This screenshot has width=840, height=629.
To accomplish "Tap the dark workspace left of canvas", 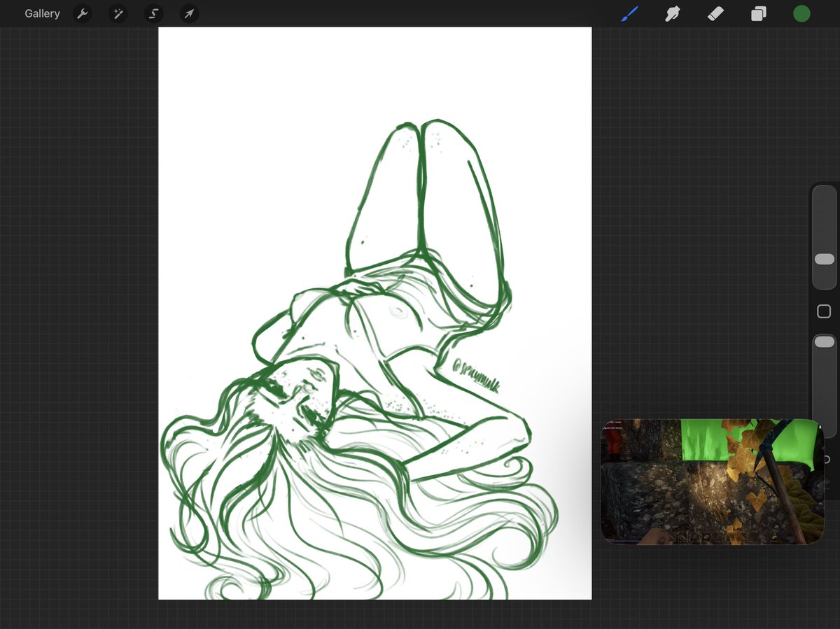I will coord(78,315).
